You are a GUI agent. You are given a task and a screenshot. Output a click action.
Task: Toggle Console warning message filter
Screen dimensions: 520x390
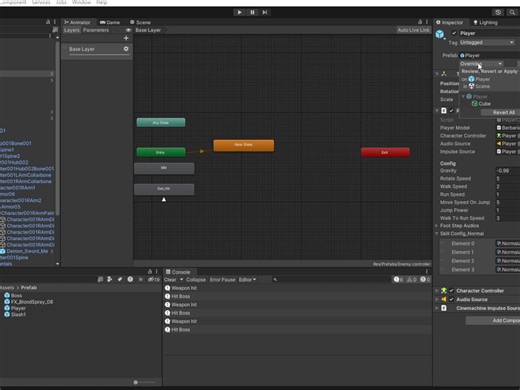pos(412,279)
